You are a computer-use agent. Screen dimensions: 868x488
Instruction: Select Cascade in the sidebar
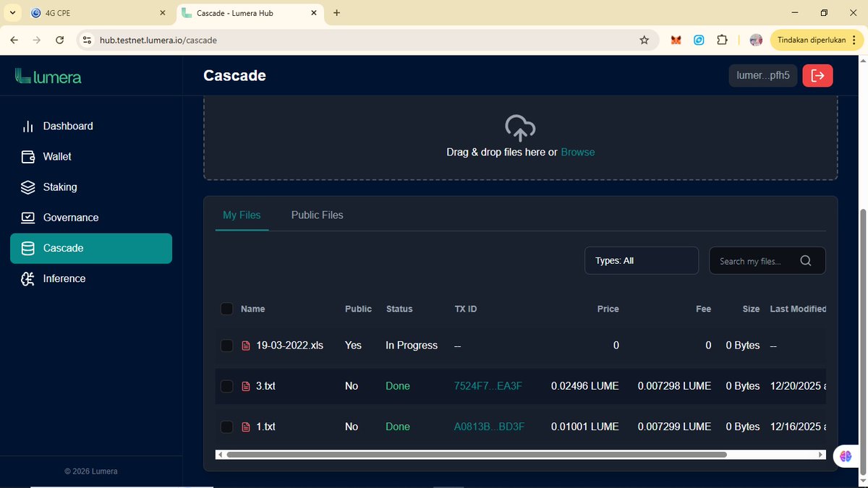tap(91, 248)
